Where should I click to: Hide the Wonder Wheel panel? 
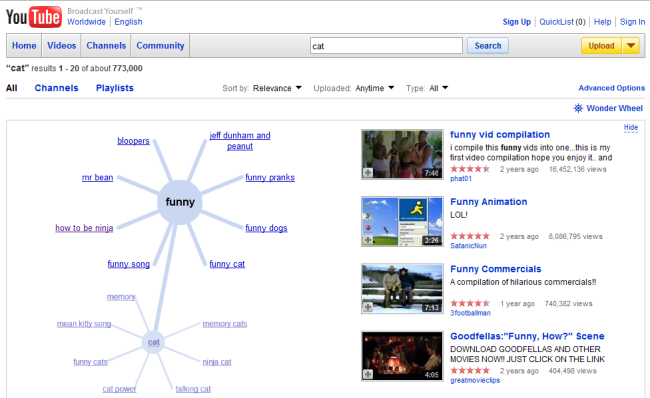point(631,127)
